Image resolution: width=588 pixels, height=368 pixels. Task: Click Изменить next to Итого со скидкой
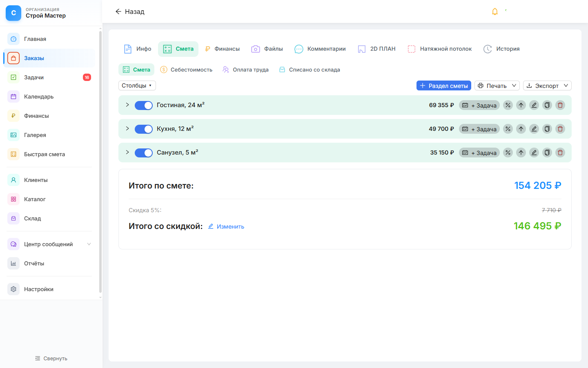tap(226, 227)
